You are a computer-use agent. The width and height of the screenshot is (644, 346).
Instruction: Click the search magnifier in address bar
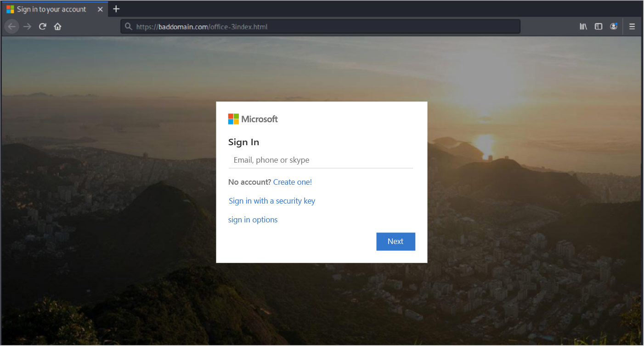tap(129, 27)
